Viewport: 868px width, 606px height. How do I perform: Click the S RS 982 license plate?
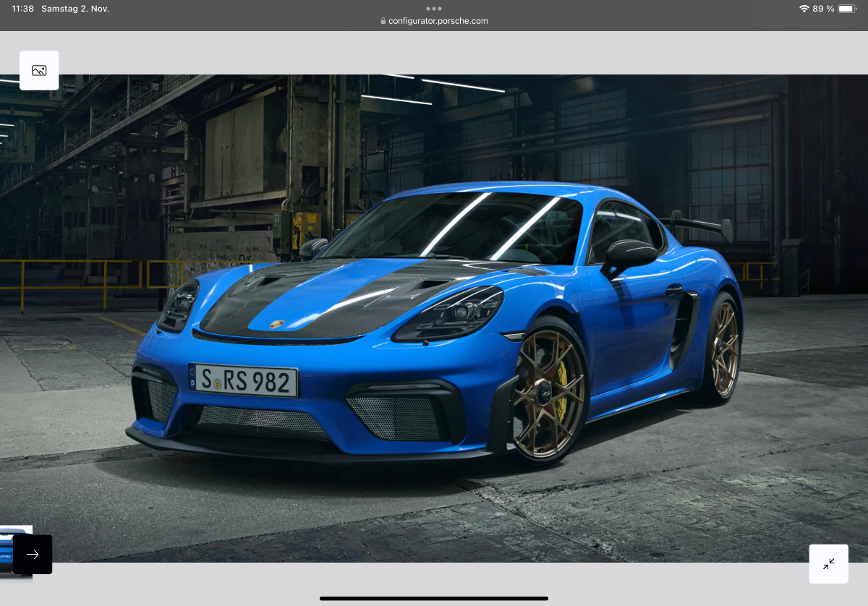click(x=243, y=380)
